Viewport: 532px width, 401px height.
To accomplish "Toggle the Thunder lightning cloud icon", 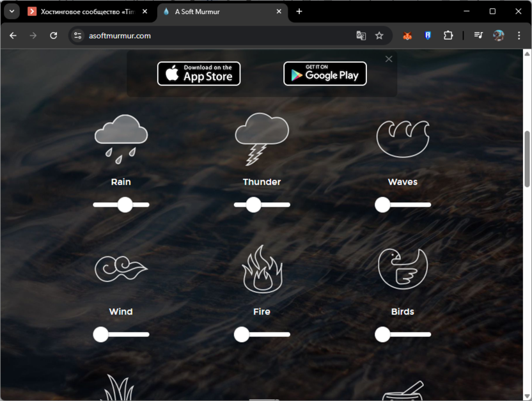I will (262, 139).
